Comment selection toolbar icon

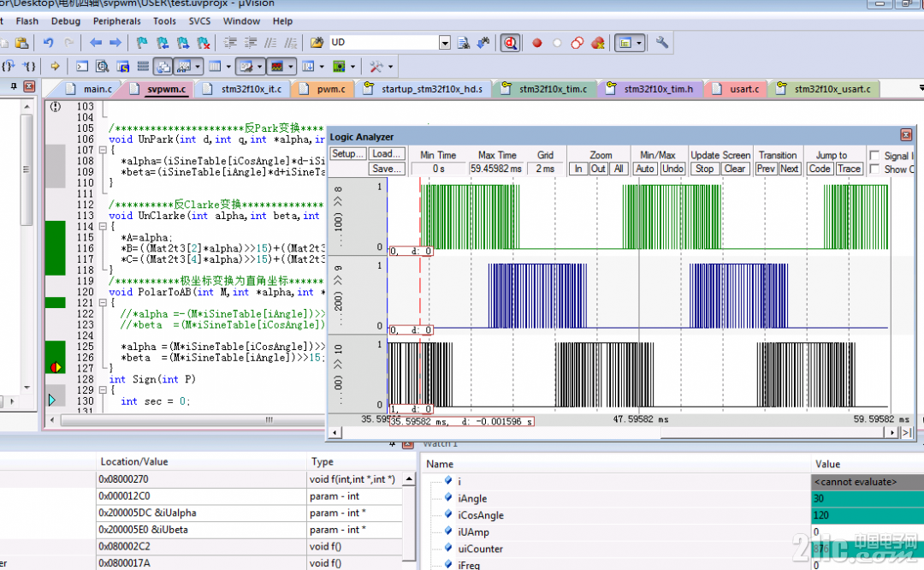click(270, 43)
